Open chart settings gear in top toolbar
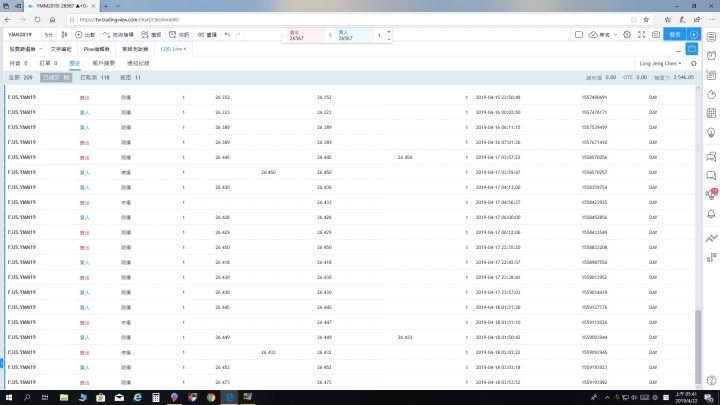The image size is (720, 405). click(627, 34)
